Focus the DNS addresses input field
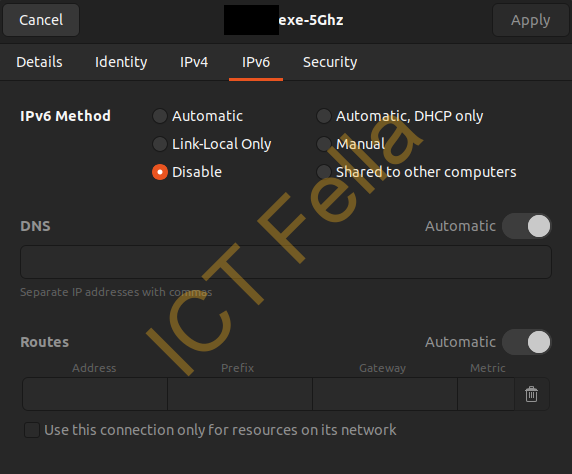572x474 pixels. 286,262
